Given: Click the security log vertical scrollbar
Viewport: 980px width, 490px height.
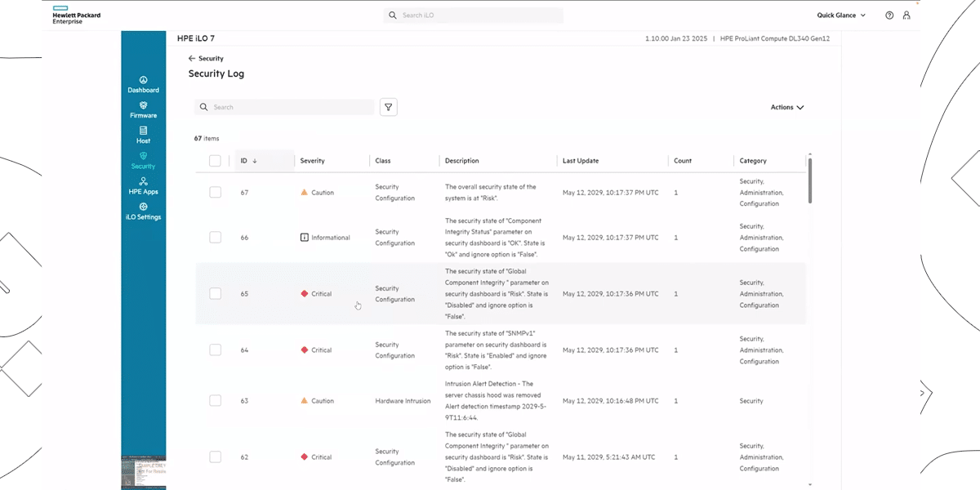Looking at the screenshot, I should tap(809, 180).
